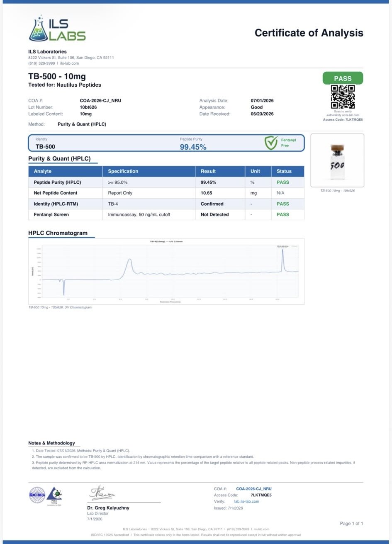Click the QR code to verify authenticity
The height and width of the screenshot is (544, 392).
[343, 97]
